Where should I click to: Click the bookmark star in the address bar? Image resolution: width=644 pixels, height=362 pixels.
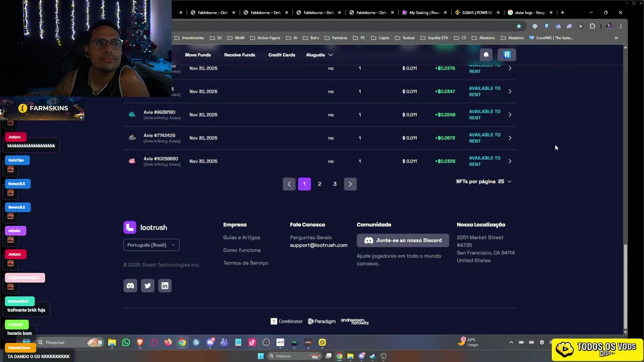[x=519, y=26]
